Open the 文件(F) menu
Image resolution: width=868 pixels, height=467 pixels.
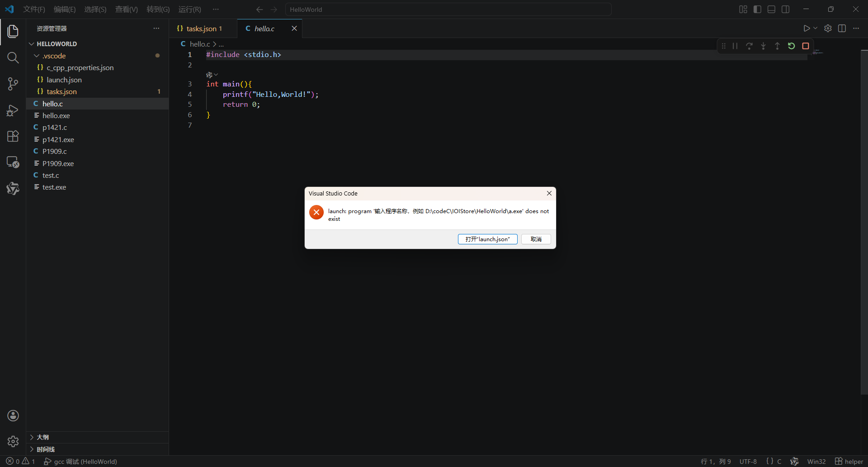pyautogui.click(x=34, y=10)
